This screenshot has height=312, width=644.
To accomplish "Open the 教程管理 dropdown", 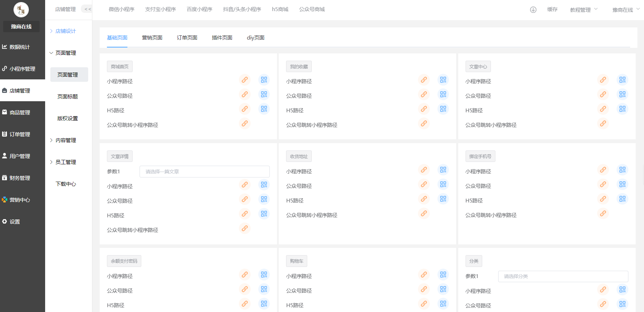I will tap(584, 10).
